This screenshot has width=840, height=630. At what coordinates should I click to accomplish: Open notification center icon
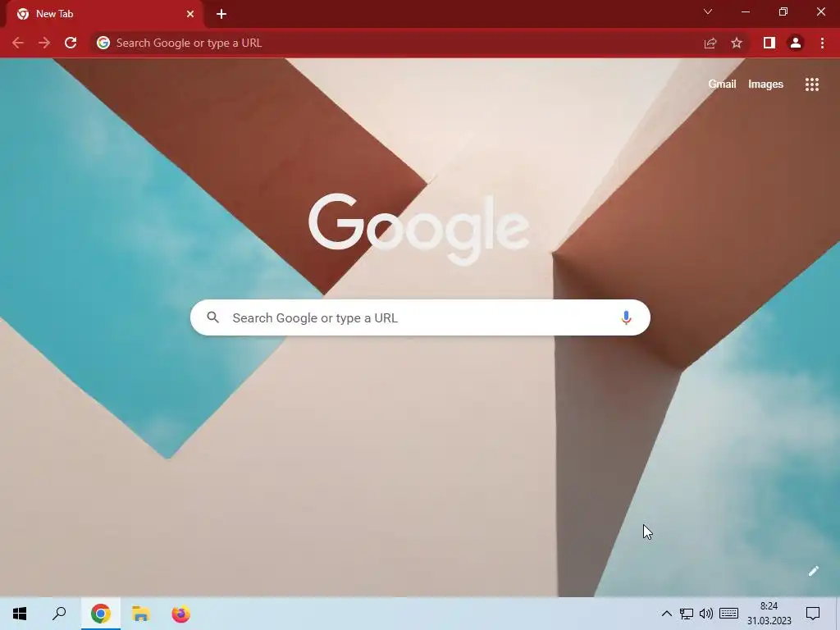point(813,614)
